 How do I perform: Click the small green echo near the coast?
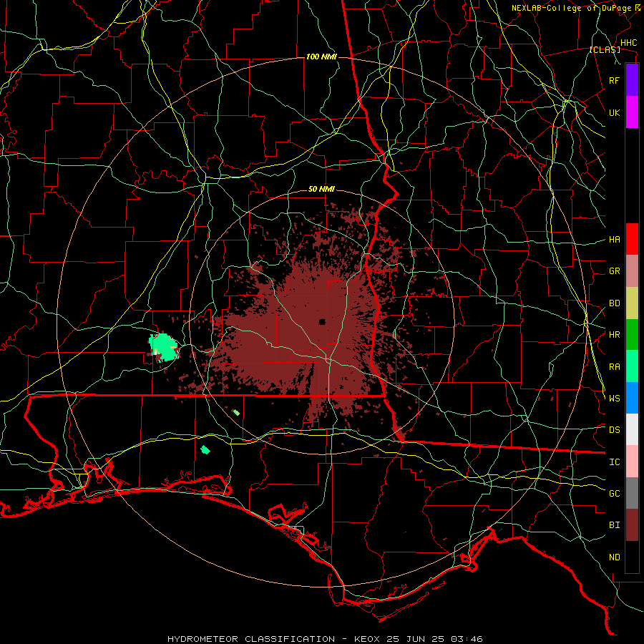205,450
